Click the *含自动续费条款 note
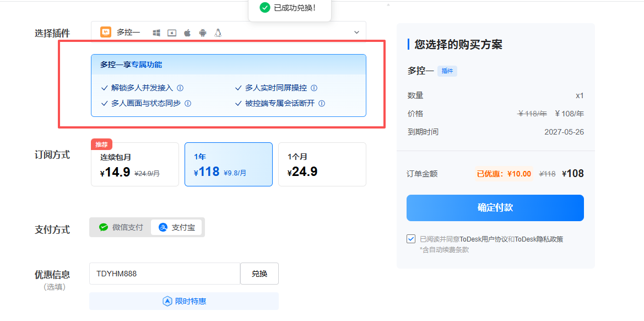The width and height of the screenshot is (644, 321). click(444, 249)
